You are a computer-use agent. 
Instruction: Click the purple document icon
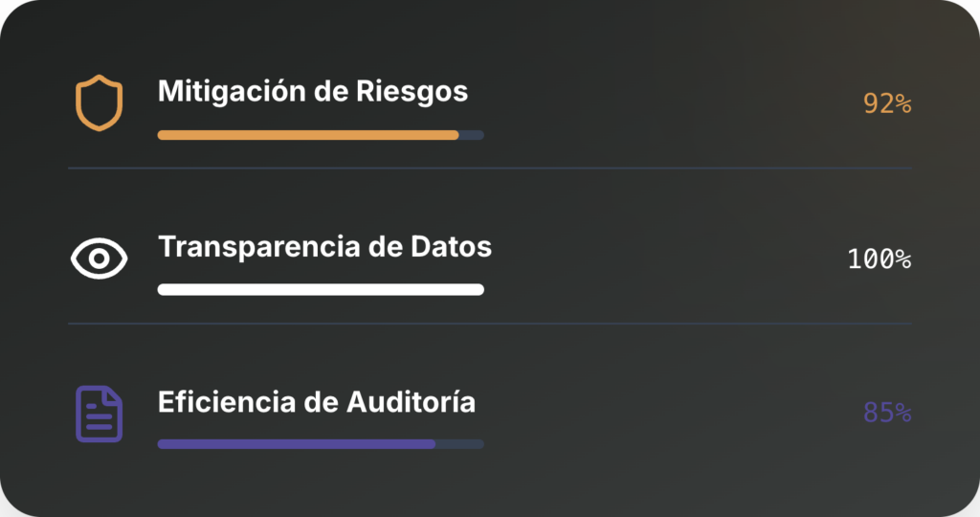[x=99, y=414]
